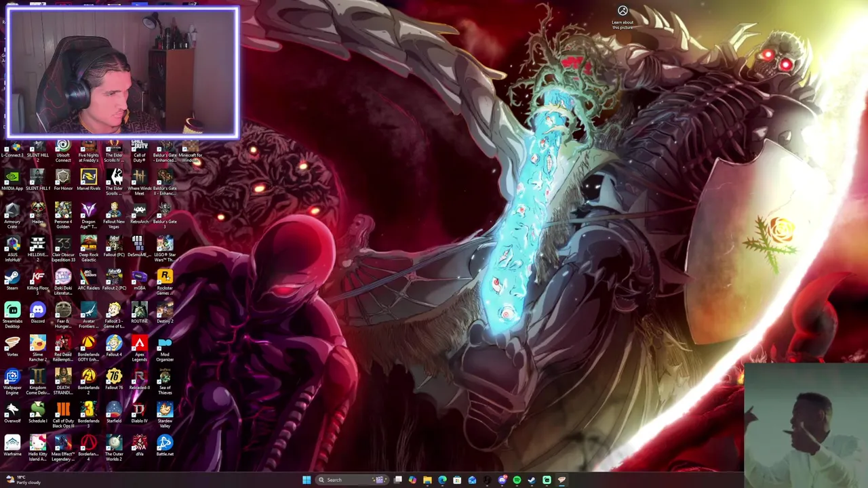Open the ASUS InfoHub shortcut
The image size is (868, 488).
(x=12, y=250)
